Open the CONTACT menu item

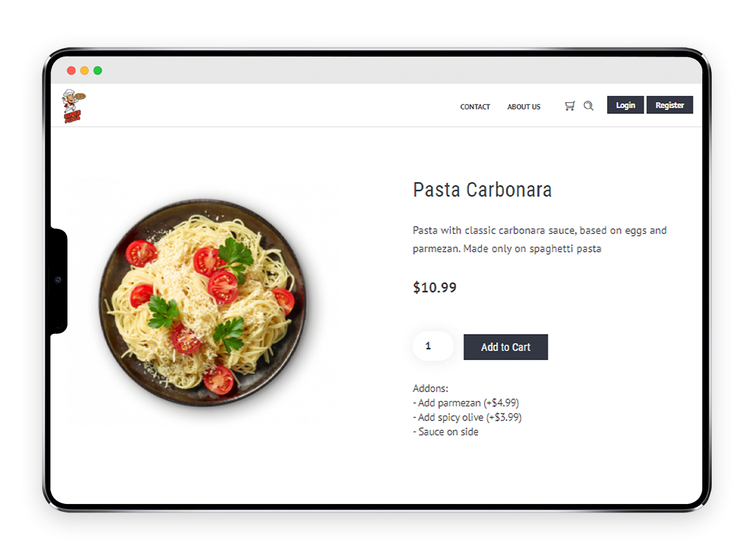coord(475,106)
